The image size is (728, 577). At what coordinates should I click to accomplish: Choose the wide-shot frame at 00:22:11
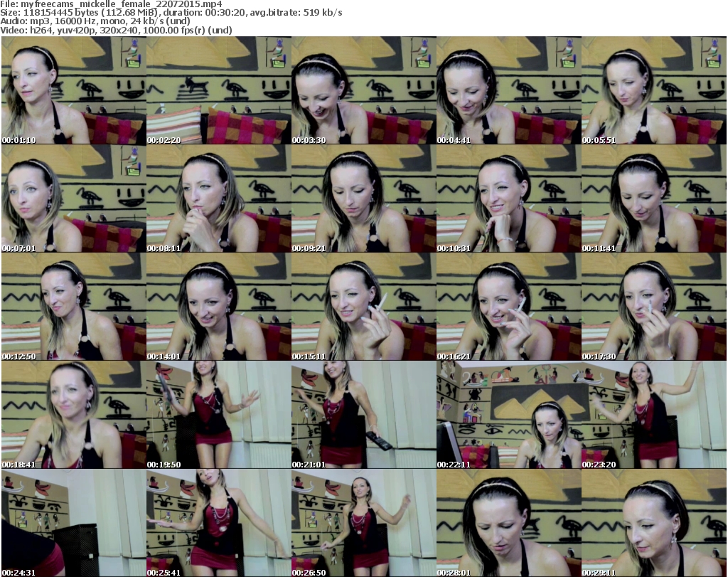click(509, 415)
